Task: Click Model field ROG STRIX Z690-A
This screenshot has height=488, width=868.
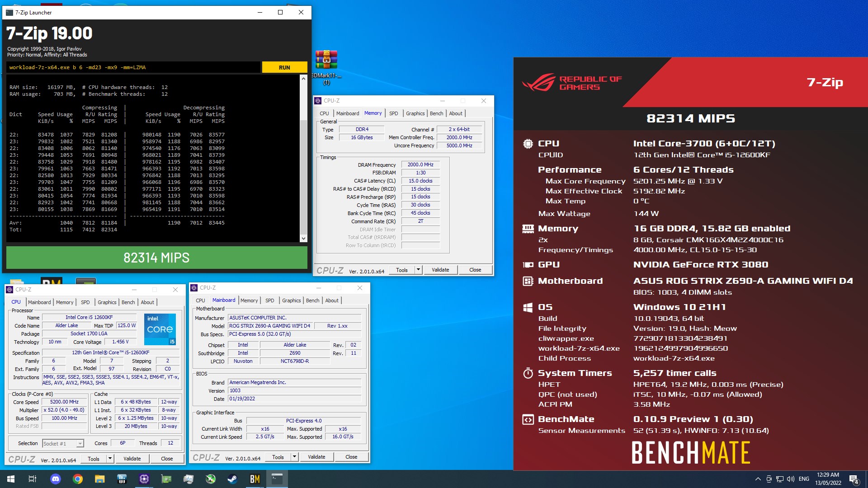Action: [270, 326]
